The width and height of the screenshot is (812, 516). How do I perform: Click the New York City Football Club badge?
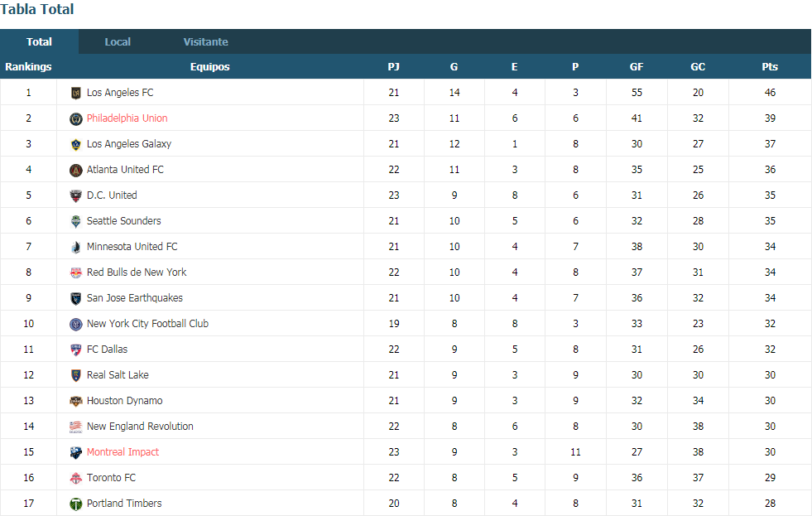(x=75, y=325)
